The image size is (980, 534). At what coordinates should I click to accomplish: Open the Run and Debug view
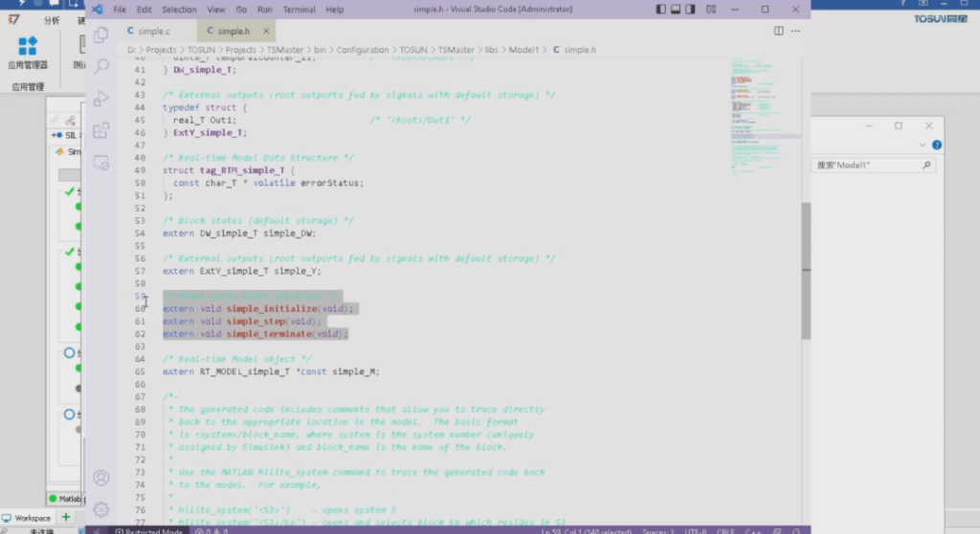point(100,98)
